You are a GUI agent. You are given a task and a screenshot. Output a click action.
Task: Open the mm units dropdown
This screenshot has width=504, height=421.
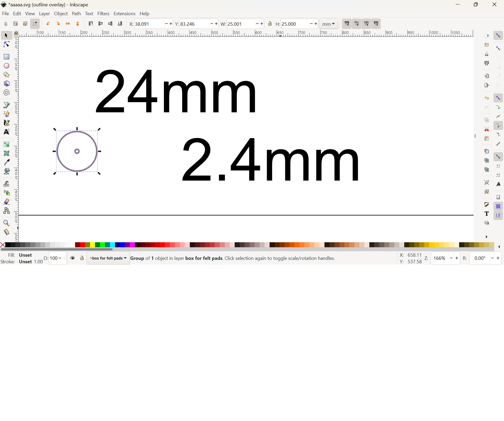pos(328,24)
